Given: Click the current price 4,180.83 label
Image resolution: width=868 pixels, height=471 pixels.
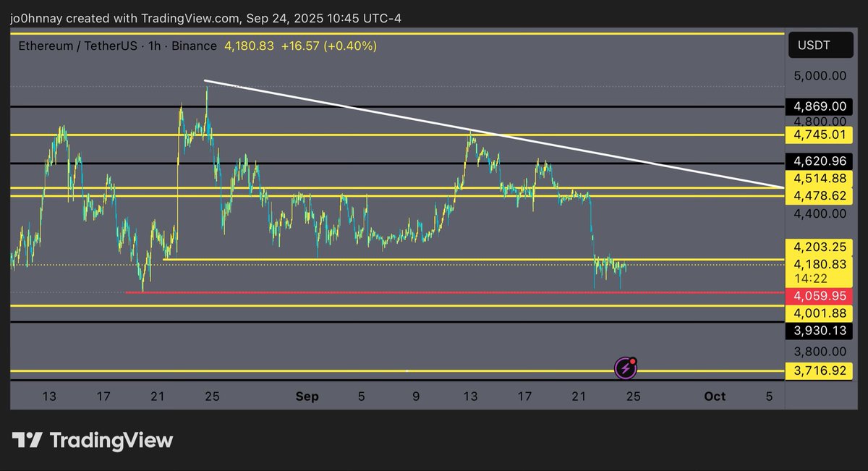Looking at the screenshot, I should tap(820, 265).
